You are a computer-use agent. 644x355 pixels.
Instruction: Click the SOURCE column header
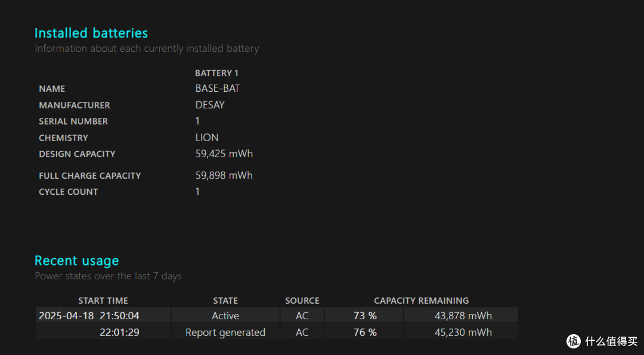302,300
